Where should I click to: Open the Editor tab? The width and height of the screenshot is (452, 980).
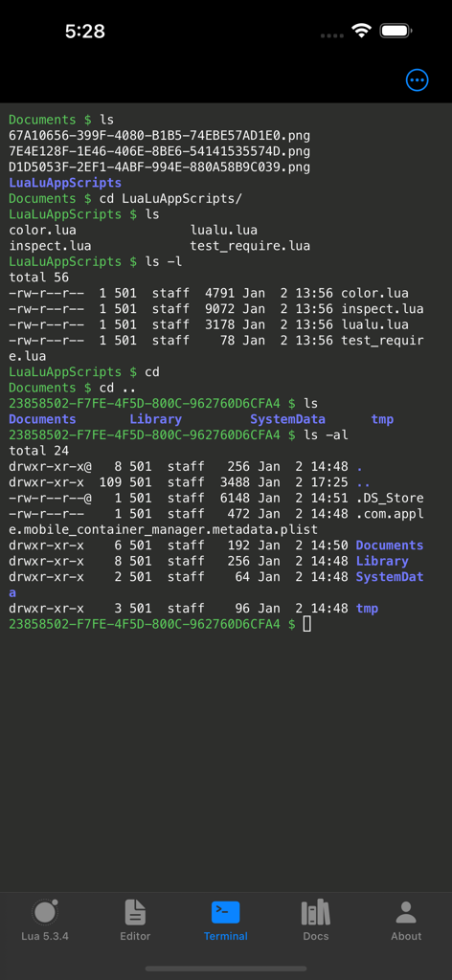click(135, 920)
